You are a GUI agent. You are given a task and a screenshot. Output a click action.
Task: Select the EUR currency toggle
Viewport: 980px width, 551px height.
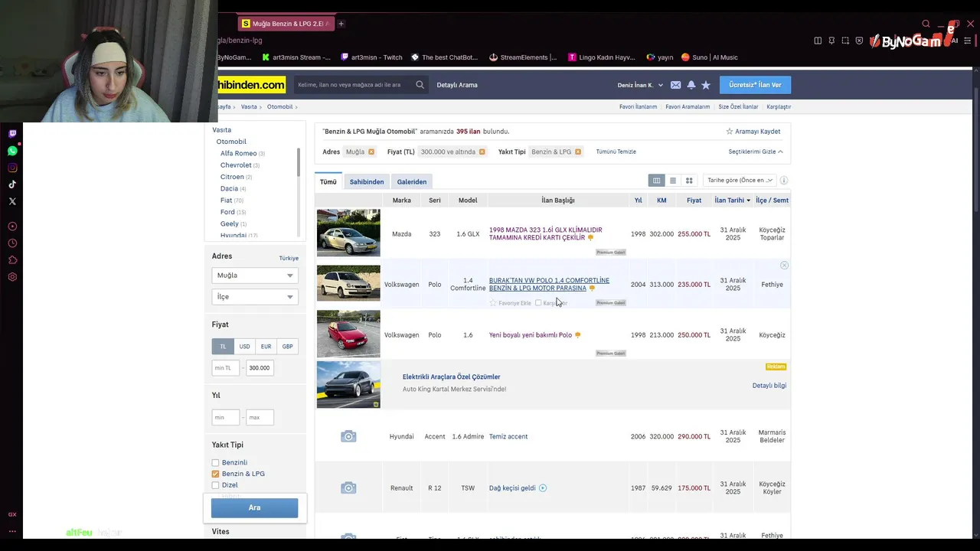pos(266,347)
